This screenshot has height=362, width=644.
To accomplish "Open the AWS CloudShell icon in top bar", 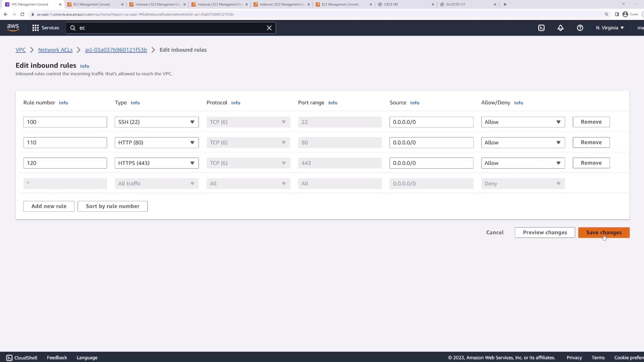I will click(541, 28).
